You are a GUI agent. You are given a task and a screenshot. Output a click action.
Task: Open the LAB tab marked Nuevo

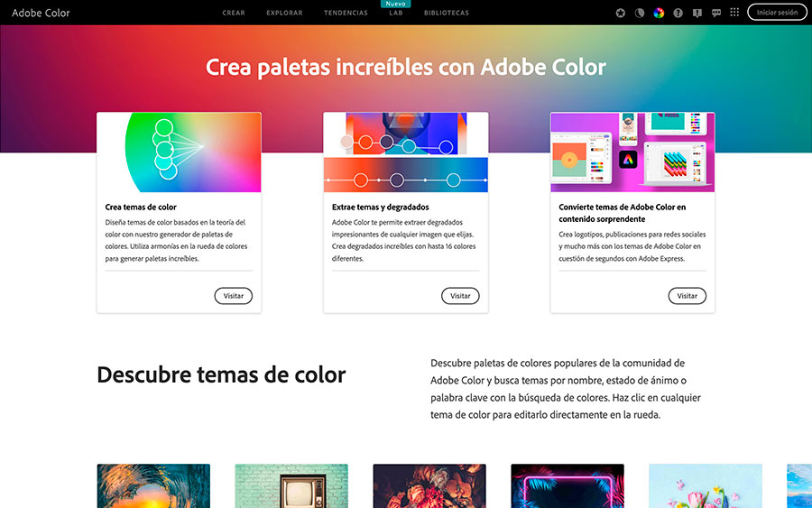click(395, 14)
